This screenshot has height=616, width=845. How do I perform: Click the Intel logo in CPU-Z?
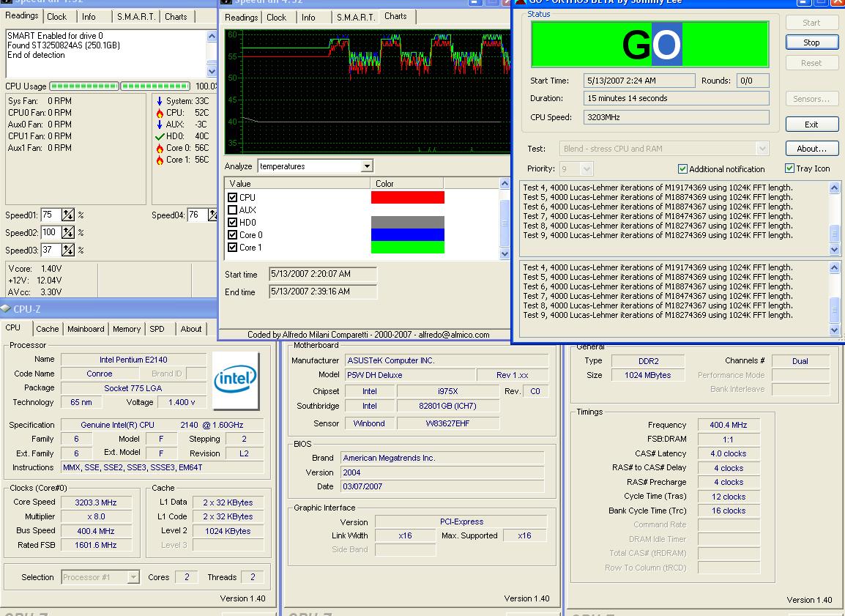coord(236,380)
